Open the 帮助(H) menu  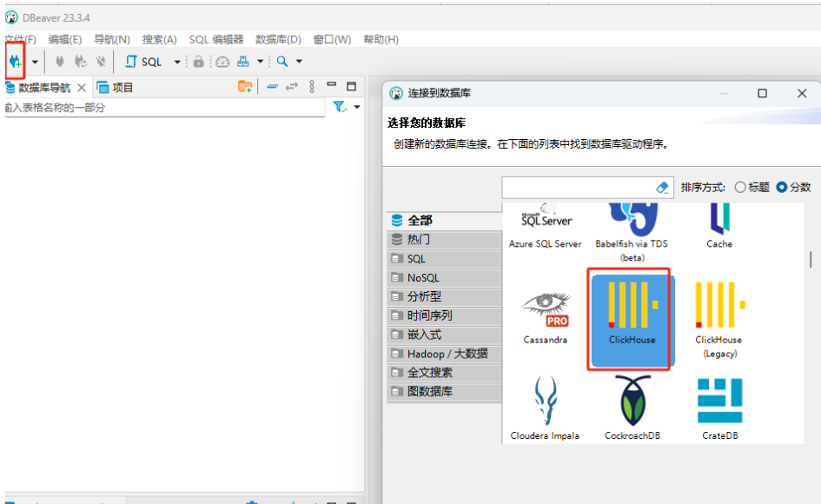point(381,39)
